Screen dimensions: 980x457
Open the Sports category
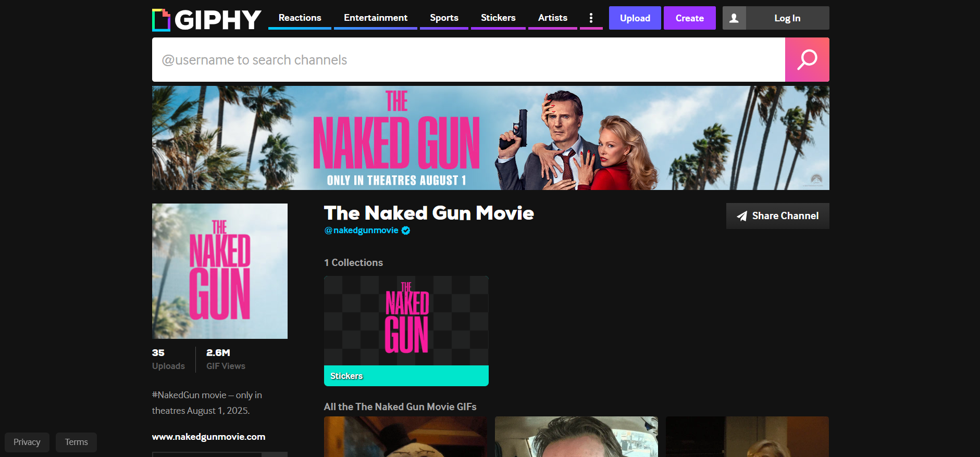[444, 18]
